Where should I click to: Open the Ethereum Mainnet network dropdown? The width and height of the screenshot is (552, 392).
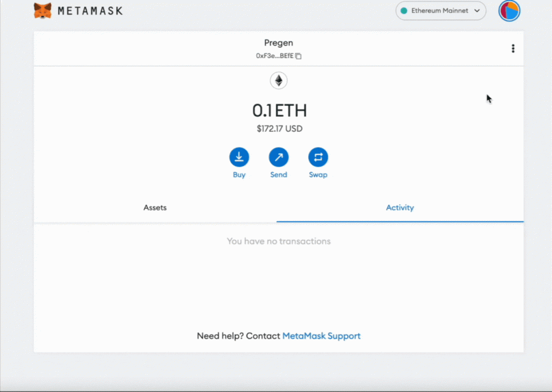[441, 11]
